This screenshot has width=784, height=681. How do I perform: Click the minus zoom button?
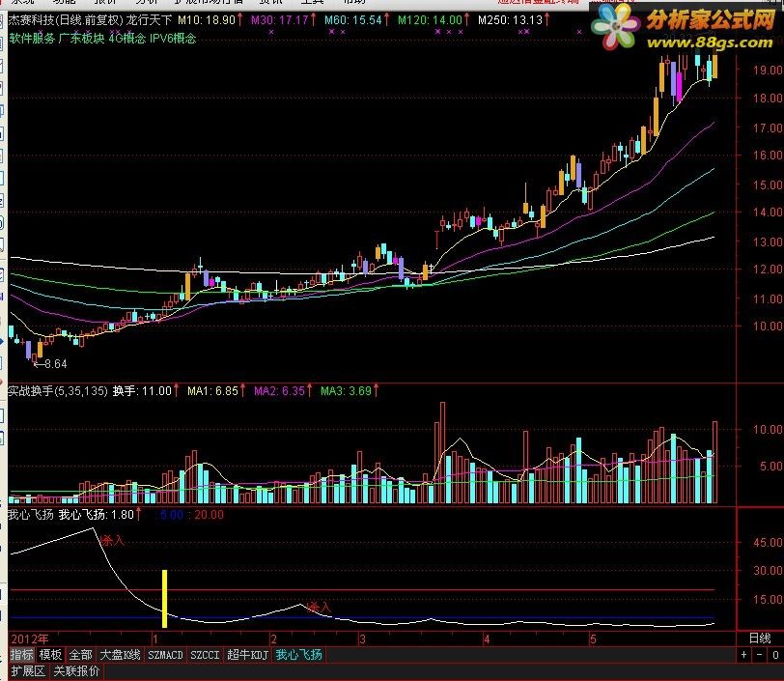[x=760, y=655]
